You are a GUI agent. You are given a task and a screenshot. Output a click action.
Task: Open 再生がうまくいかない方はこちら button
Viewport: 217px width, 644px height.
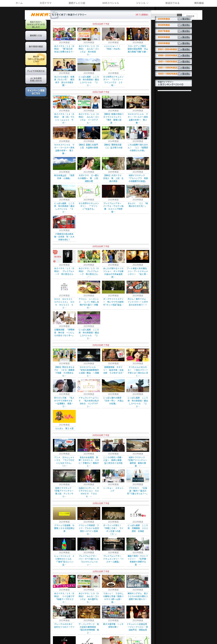(x=36, y=59)
